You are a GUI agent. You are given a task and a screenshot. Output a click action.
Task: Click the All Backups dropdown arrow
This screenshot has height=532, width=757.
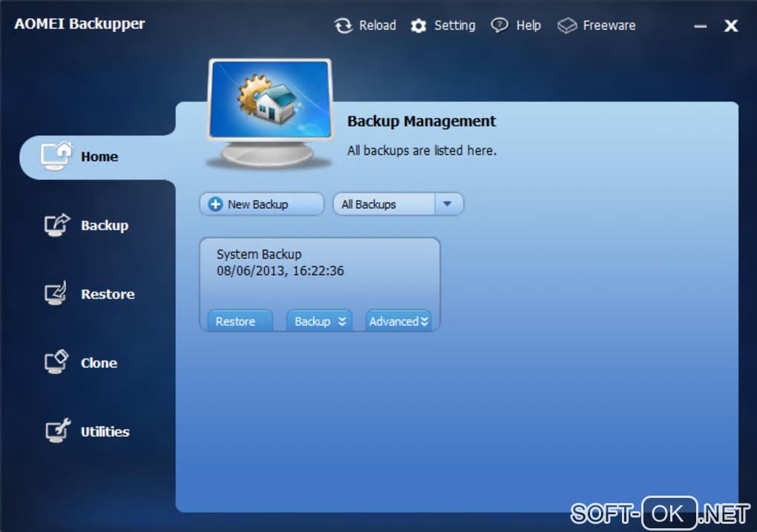[448, 204]
